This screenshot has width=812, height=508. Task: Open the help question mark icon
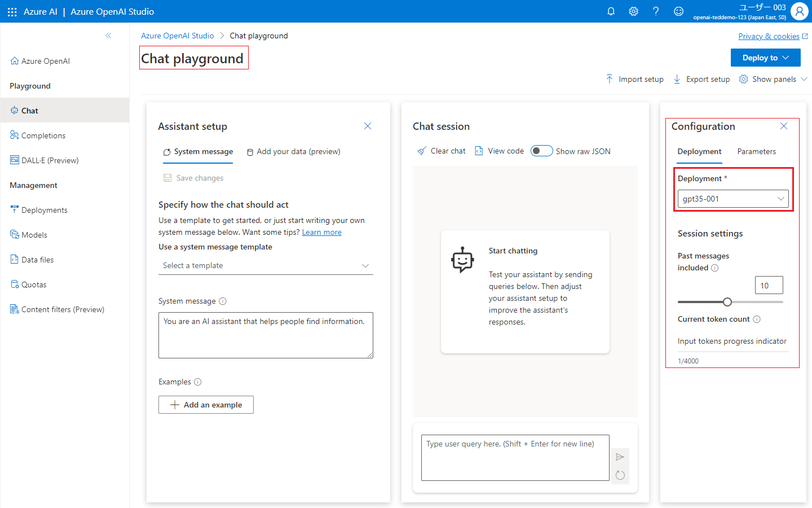click(x=656, y=11)
